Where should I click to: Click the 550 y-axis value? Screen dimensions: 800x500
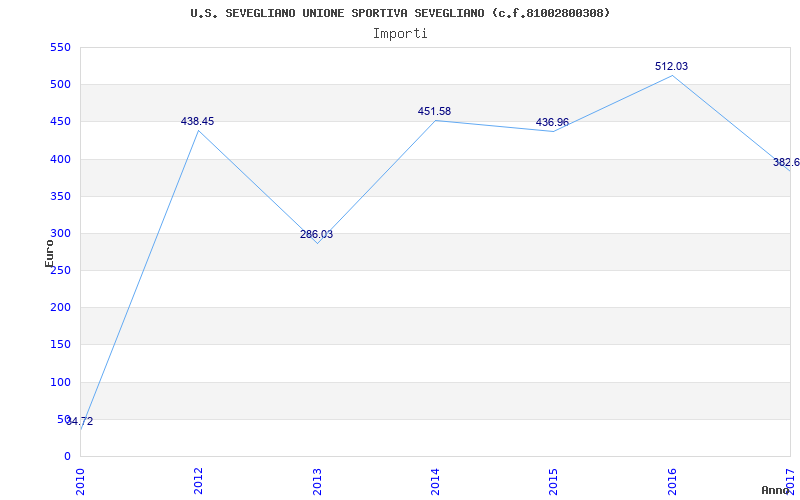60,47
